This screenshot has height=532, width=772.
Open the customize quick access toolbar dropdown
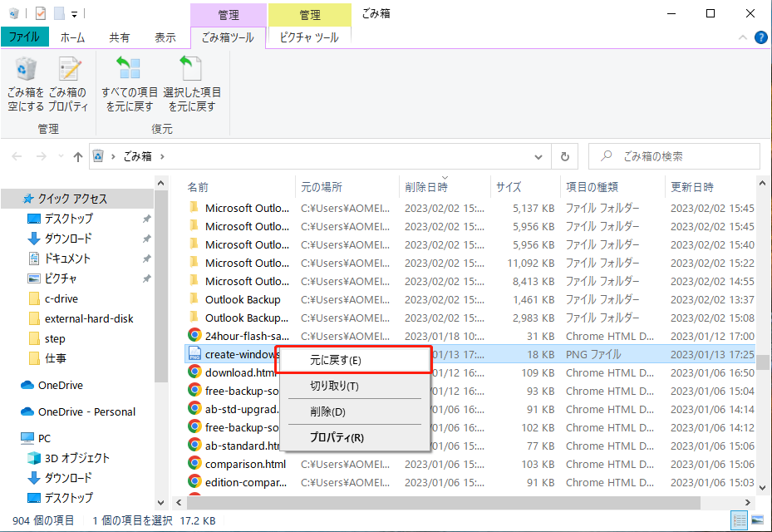[74, 14]
